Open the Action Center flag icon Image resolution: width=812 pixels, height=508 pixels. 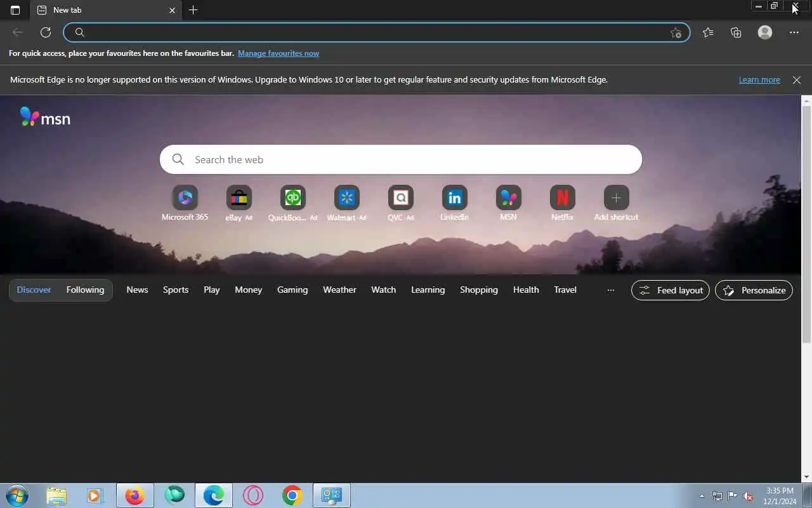pos(732,496)
